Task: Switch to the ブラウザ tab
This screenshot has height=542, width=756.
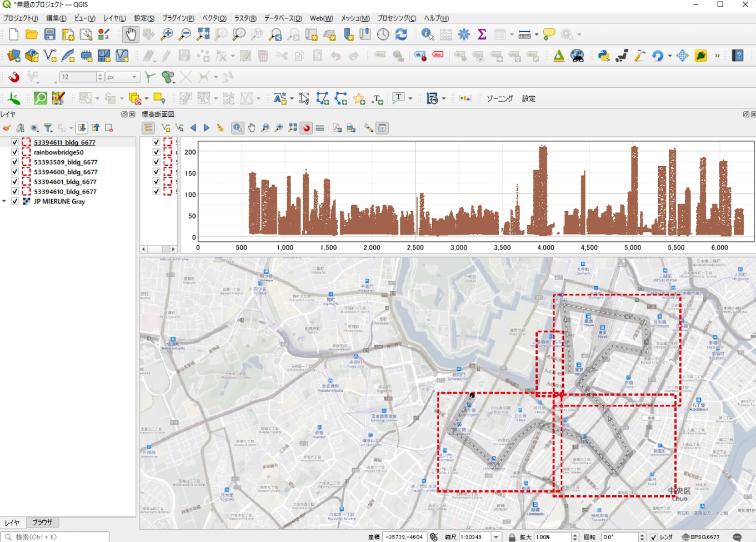Action: coord(42,523)
